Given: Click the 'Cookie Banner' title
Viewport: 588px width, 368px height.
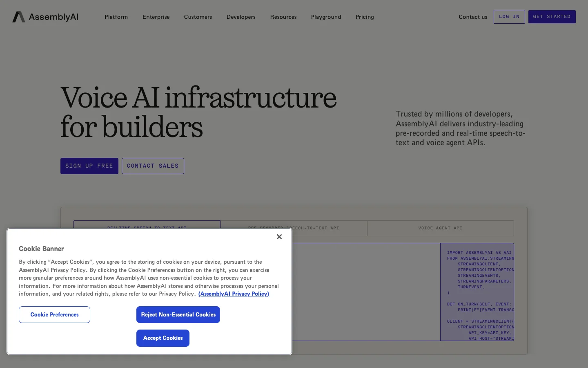Looking at the screenshot, I should [x=41, y=249].
